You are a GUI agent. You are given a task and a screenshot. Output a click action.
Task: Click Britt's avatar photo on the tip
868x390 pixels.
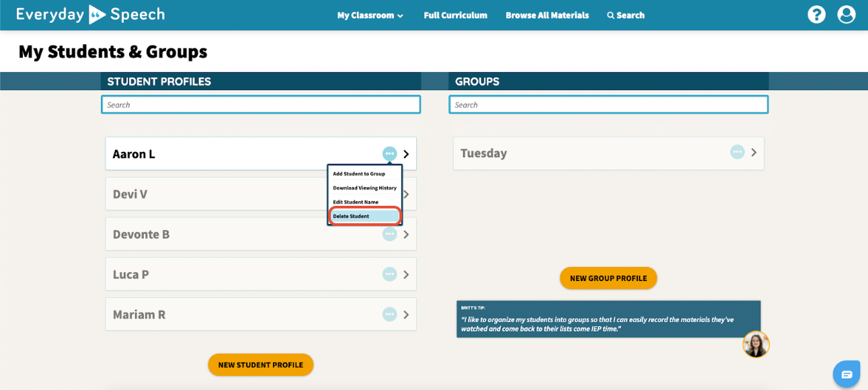[x=756, y=344]
